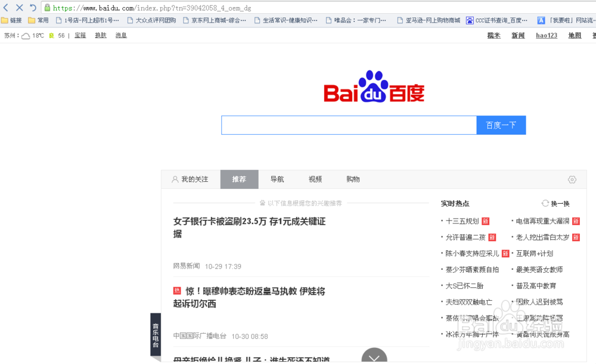Open hot topic 因救人迟到被骂

[539, 302]
